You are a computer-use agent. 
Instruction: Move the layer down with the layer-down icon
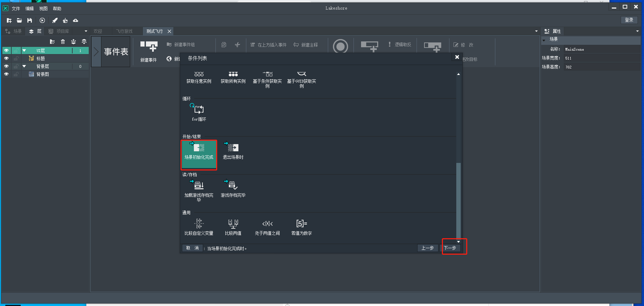click(73, 42)
